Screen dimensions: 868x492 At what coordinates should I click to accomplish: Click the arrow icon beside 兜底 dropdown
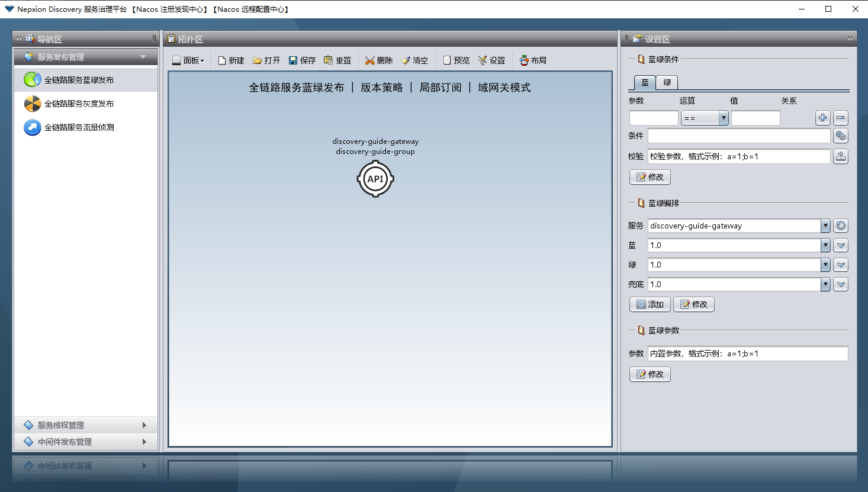841,284
